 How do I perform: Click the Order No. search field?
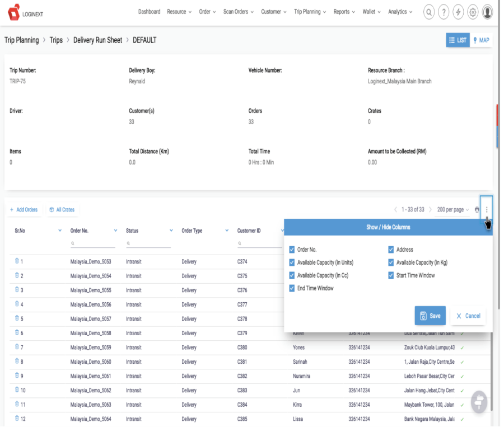[93, 243]
